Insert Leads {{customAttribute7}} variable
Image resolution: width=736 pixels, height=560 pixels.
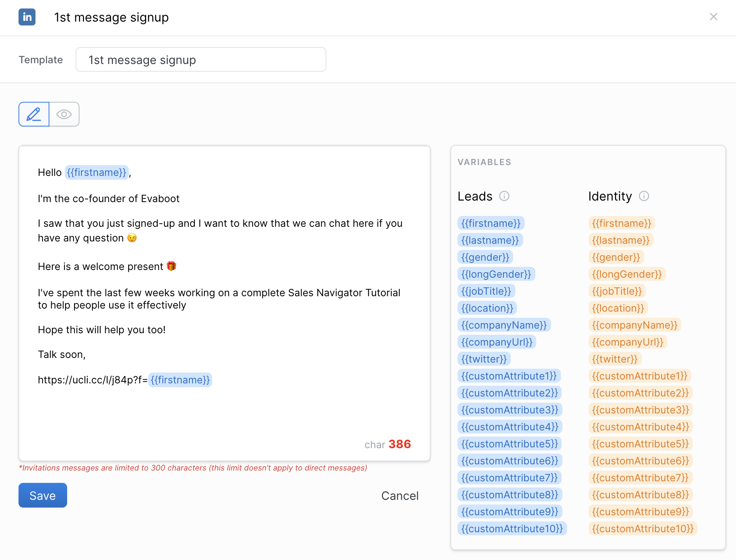coord(510,478)
